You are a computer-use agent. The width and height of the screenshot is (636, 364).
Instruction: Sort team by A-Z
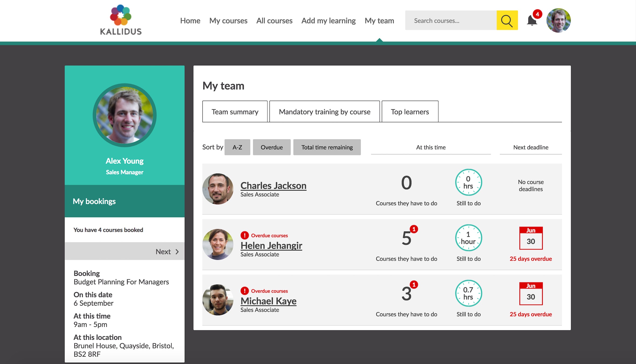pyautogui.click(x=237, y=147)
